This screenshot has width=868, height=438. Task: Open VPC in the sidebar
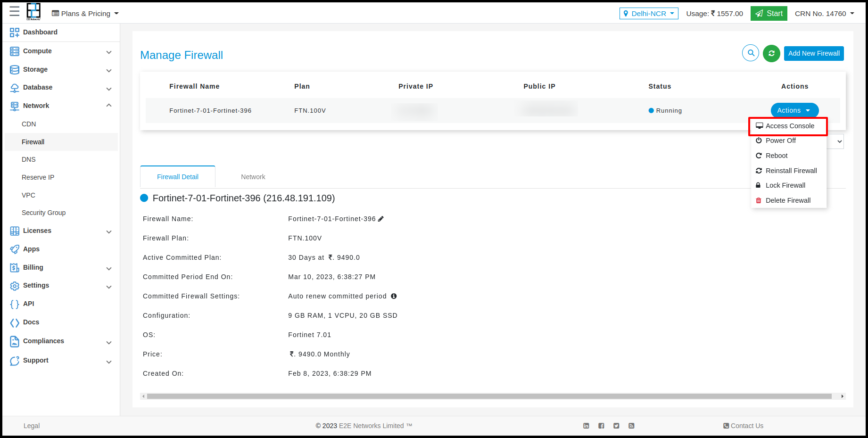pos(28,195)
